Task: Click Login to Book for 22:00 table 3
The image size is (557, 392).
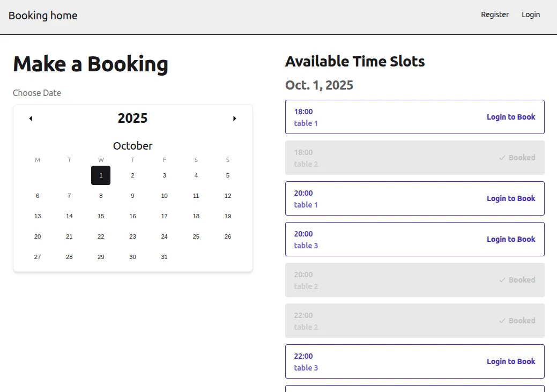Action: coord(511,361)
